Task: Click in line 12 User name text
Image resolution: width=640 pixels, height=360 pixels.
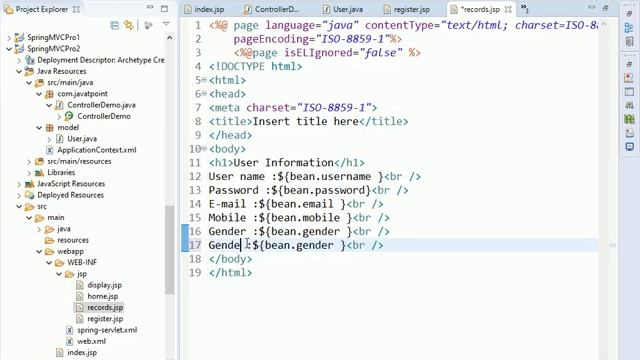Action: 236,176
